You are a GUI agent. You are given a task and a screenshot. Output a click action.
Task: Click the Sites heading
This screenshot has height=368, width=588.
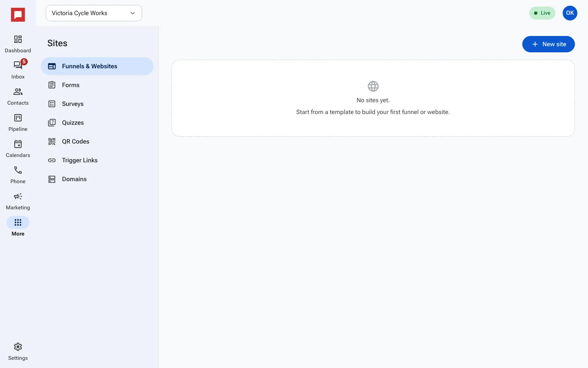click(x=57, y=43)
